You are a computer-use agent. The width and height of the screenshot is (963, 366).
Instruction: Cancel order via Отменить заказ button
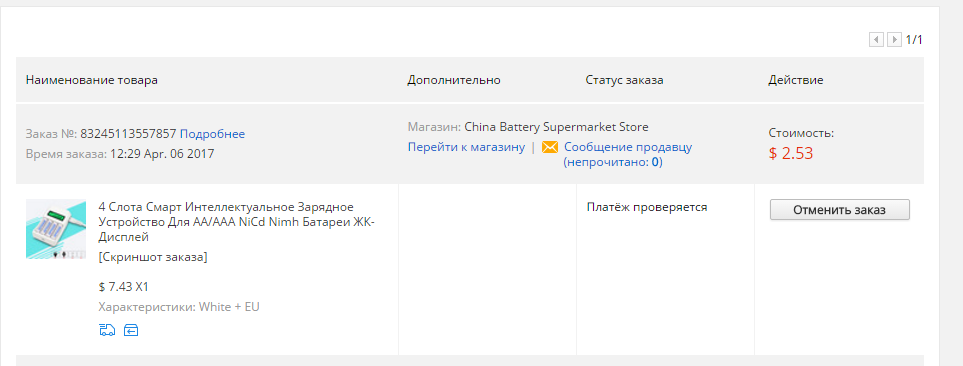840,210
